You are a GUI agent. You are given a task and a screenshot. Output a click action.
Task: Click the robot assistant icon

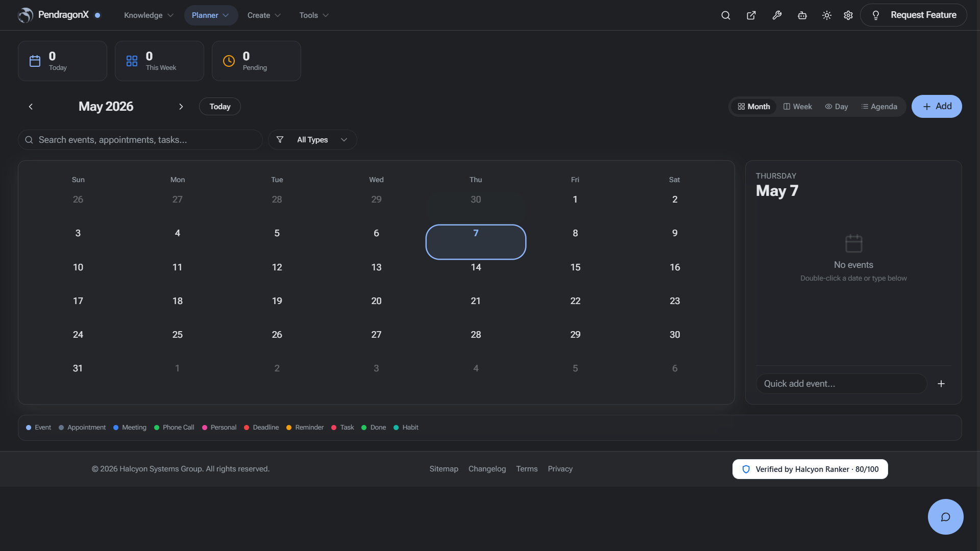click(802, 15)
